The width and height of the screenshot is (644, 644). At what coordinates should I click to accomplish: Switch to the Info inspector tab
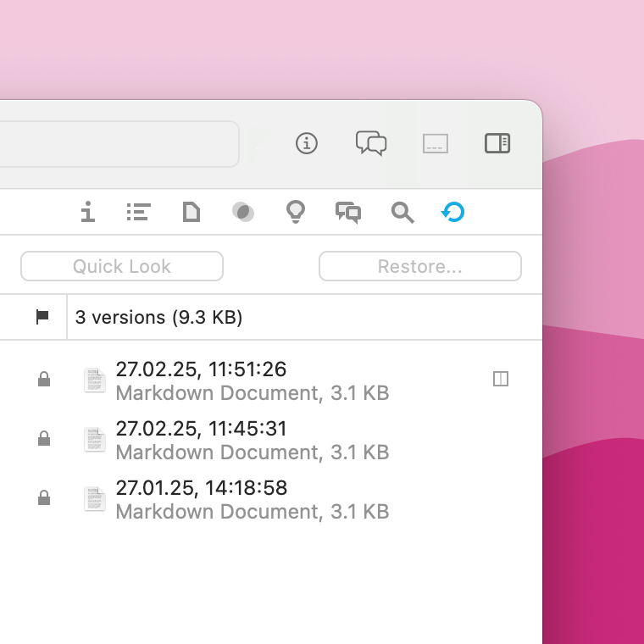point(88,212)
